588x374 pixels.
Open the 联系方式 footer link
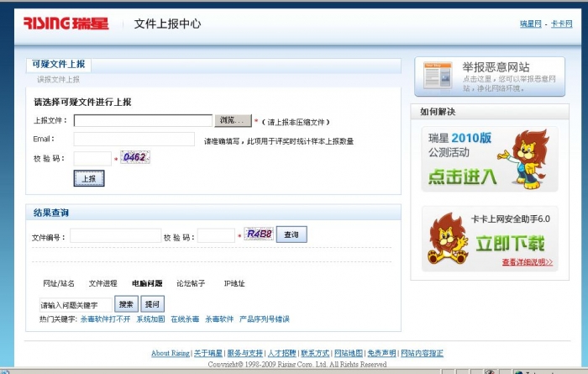tap(315, 353)
